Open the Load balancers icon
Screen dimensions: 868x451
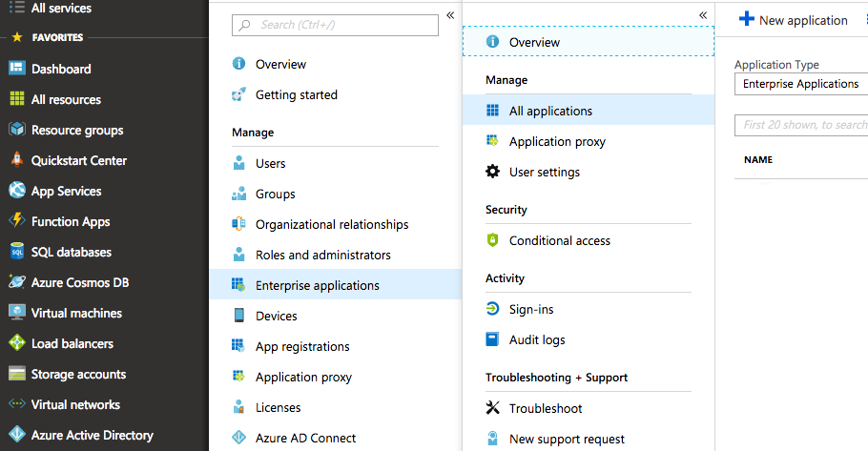16,343
